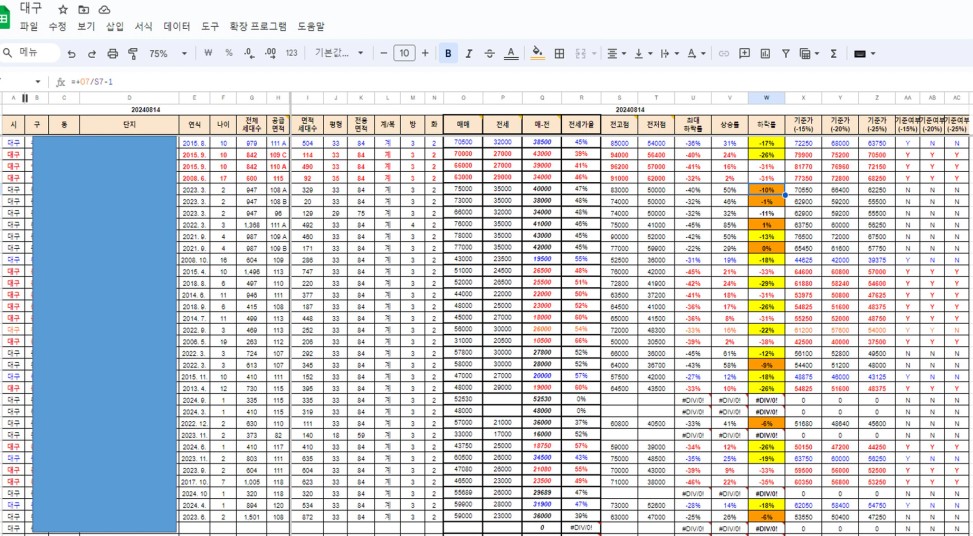Increase decimal places
The height and width of the screenshot is (536, 973).
coord(270,53)
